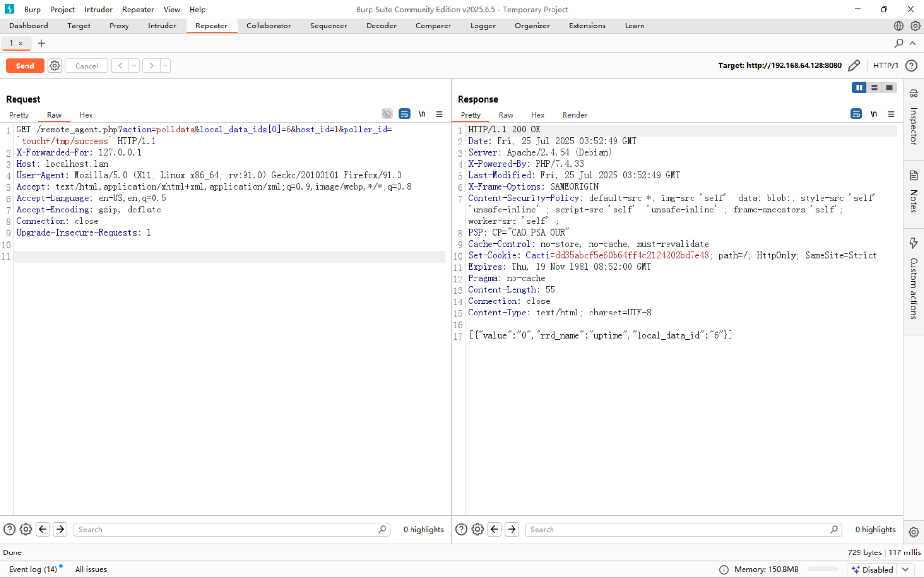Switch to response Raw view
The height and width of the screenshot is (578, 924).
(x=506, y=115)
